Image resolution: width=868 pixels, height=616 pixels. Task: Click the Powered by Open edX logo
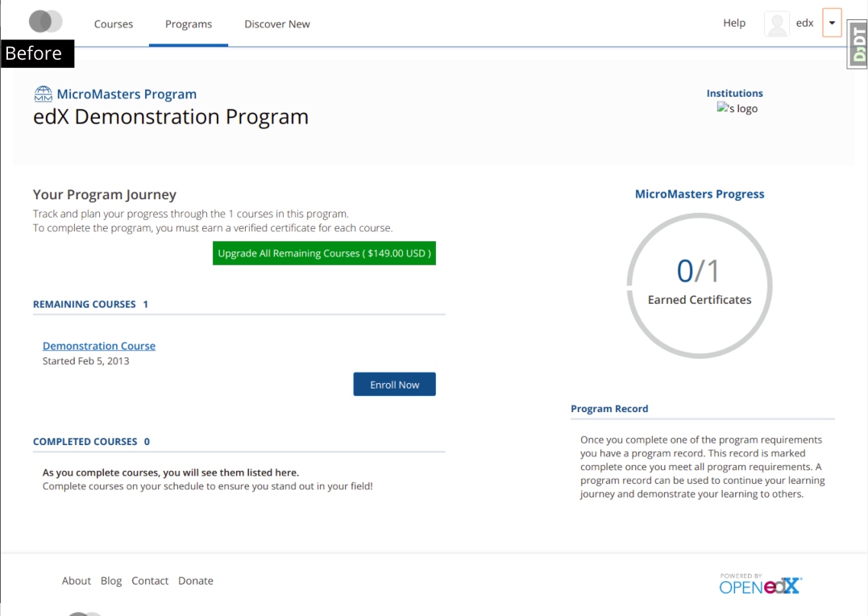click(x=760, y=584)
